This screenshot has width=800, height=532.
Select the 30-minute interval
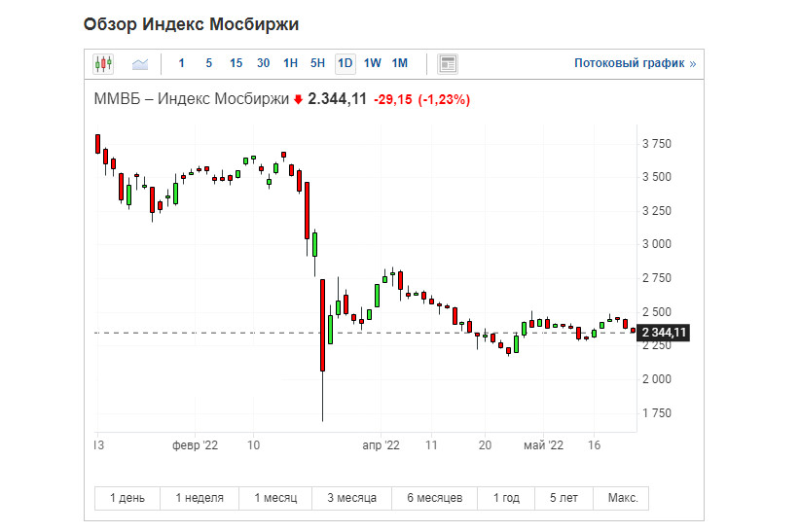264,63
